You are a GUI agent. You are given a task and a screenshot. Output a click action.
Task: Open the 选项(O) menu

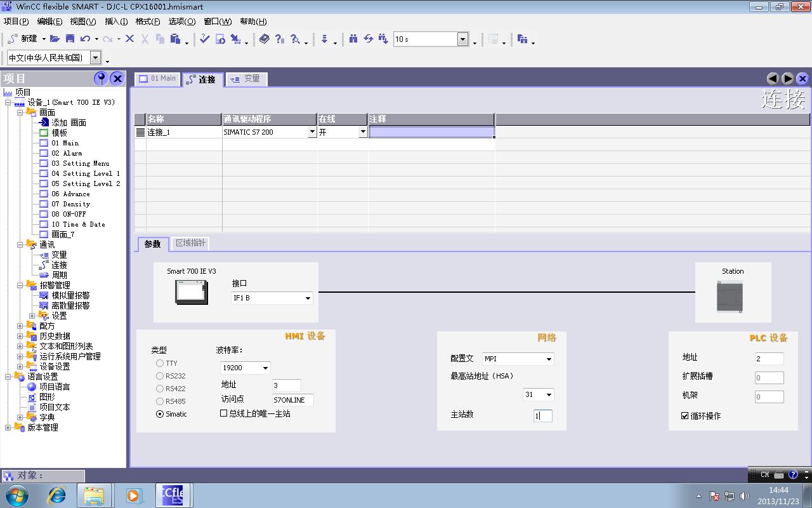pyautogui.click(x=181, y=22)
